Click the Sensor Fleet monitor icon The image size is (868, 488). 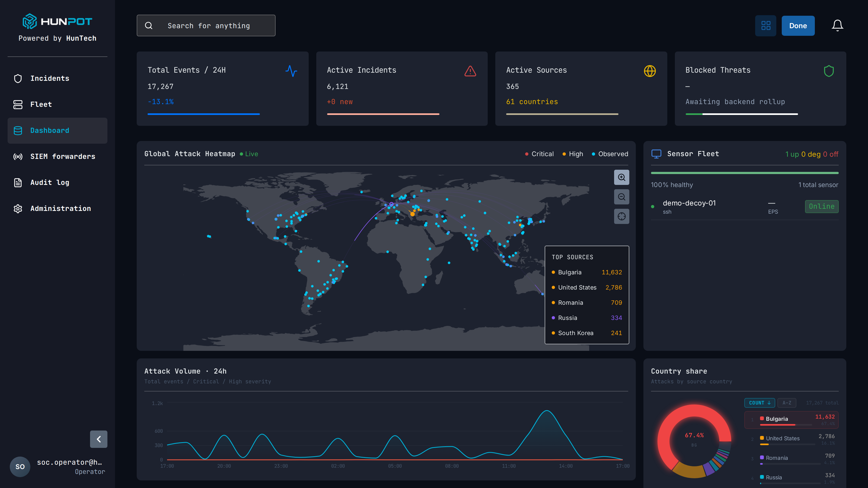(656, 154)
